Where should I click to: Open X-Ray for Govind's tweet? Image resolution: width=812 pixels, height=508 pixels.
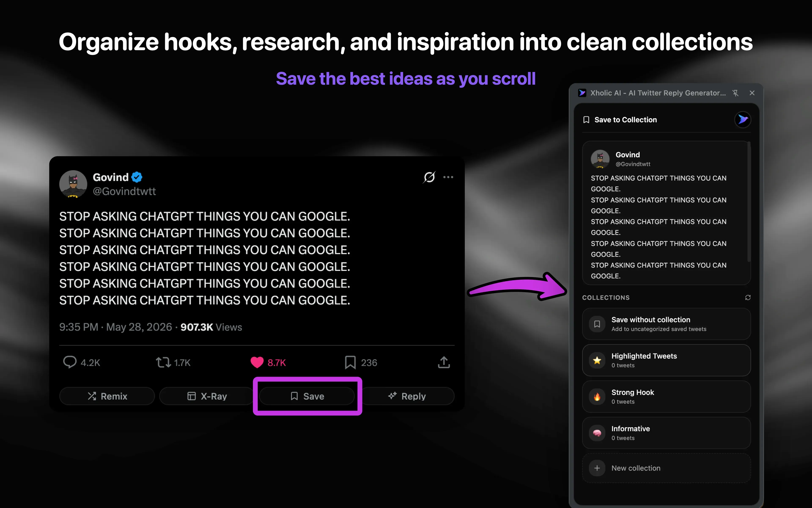[x=207, y=396]
